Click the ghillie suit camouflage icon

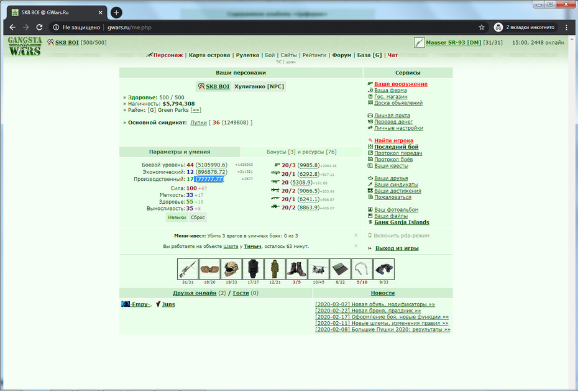(x=275, y=269)
